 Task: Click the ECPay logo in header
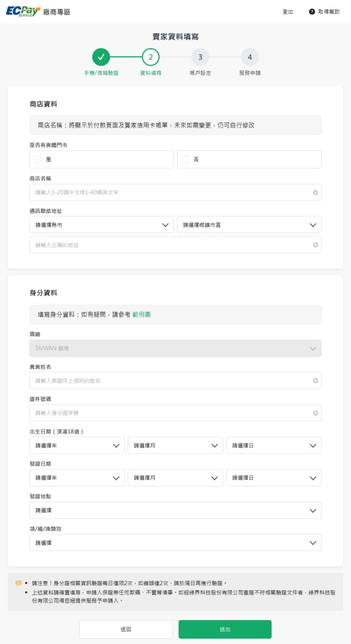23,11
